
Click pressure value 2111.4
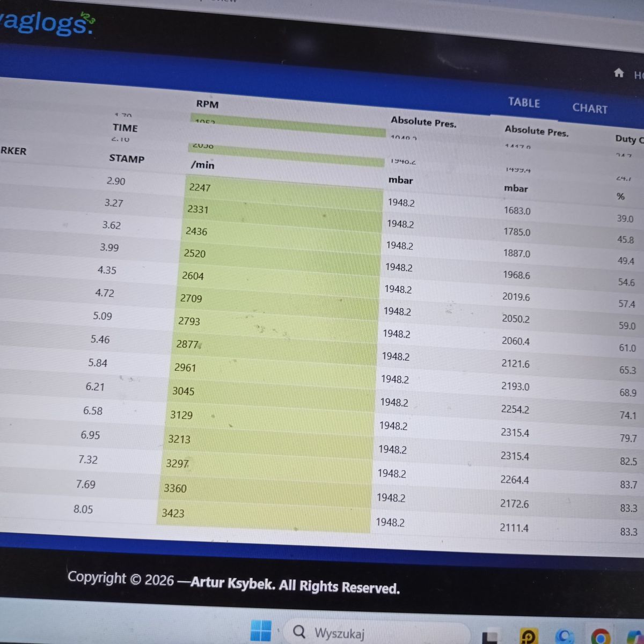point(514,528)
